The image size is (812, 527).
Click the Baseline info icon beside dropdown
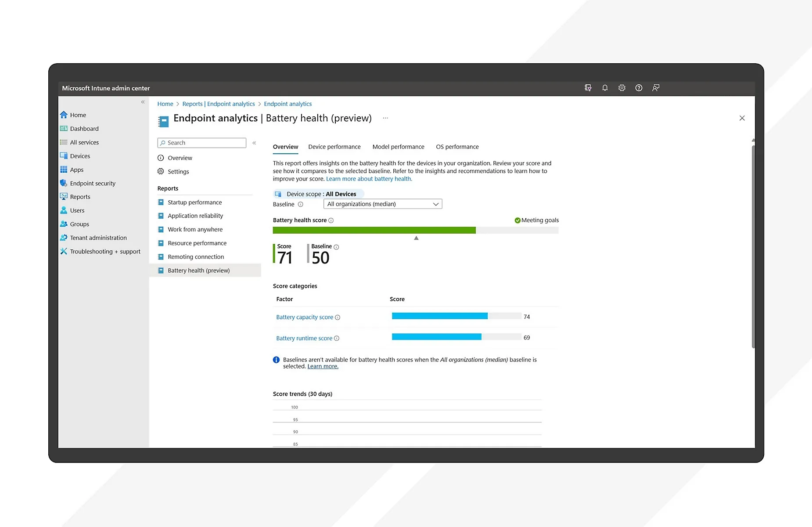[301, 204]
